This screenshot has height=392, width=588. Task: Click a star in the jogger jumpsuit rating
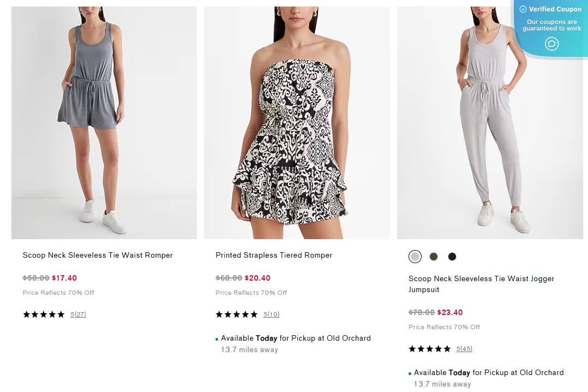click(x=430, y=348)
